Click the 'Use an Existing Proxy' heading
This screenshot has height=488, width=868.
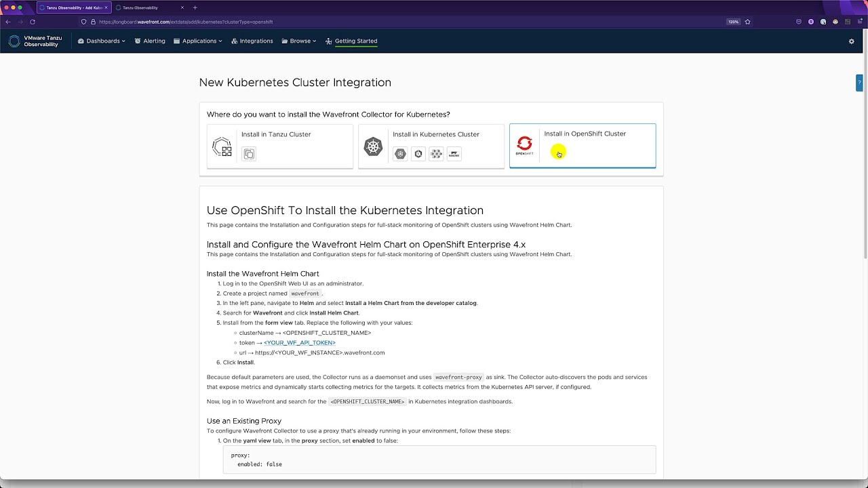coord(244,421)
